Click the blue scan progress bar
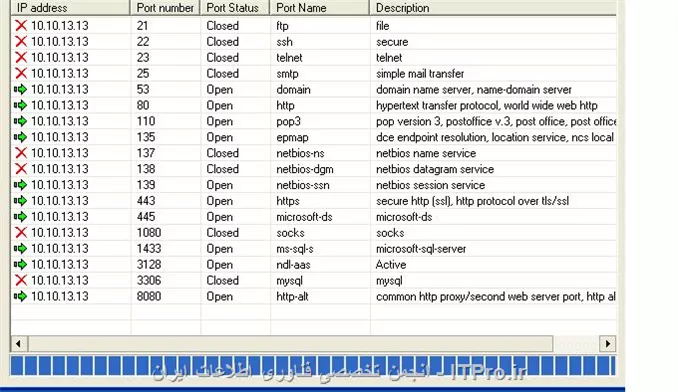 tap(313, 366)
